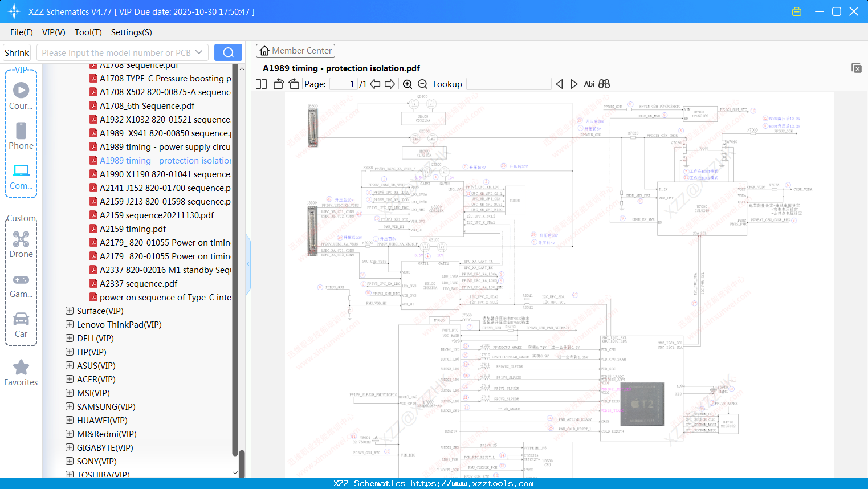Screen dimensions: 868x489
Task: Click the file tree scroll down arrow
Action: [235, 473]
